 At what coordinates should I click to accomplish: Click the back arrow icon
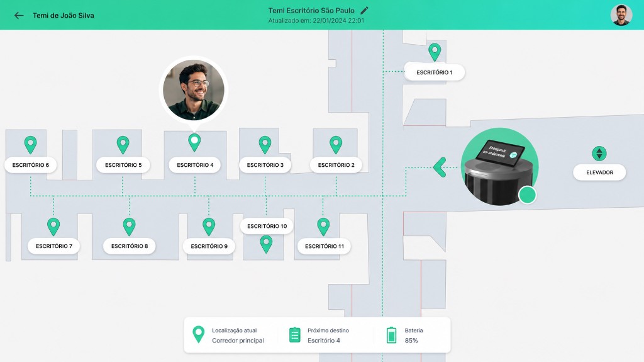tap(19, 16)
